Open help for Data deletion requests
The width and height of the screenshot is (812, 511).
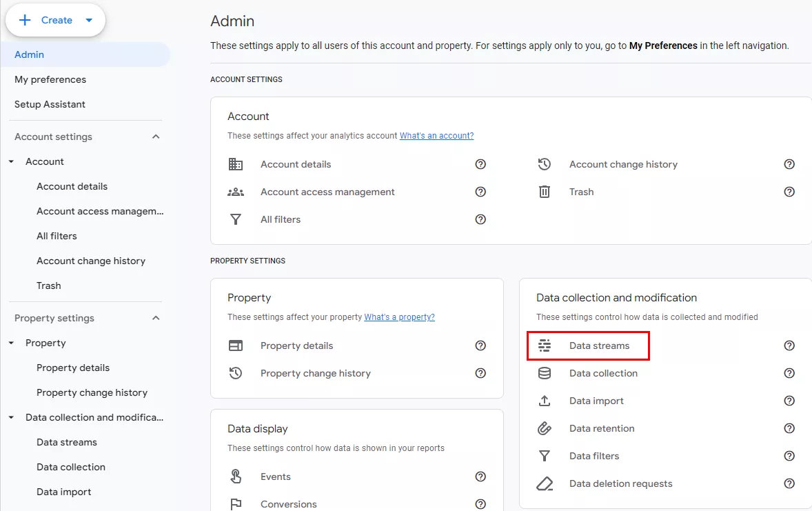tap(789, 483)
